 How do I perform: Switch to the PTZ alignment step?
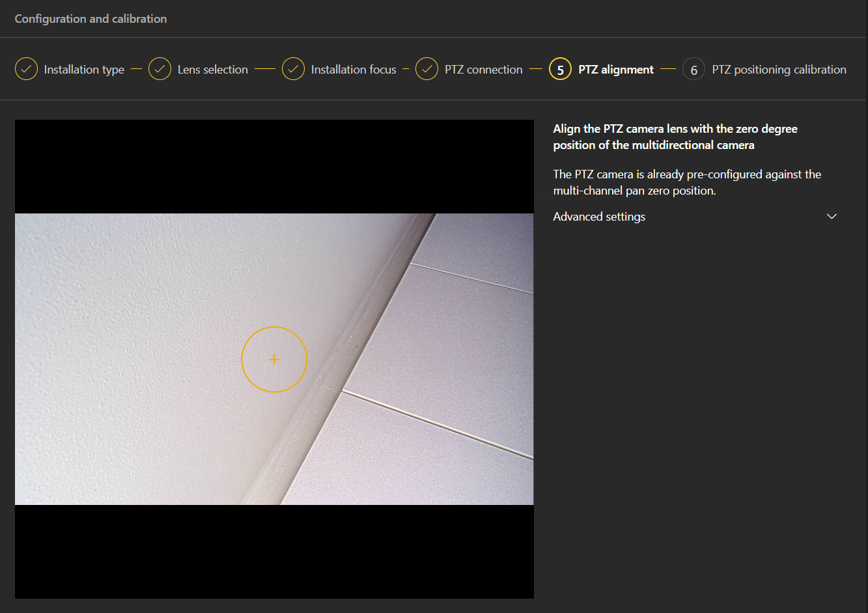[x=615, y=69]
